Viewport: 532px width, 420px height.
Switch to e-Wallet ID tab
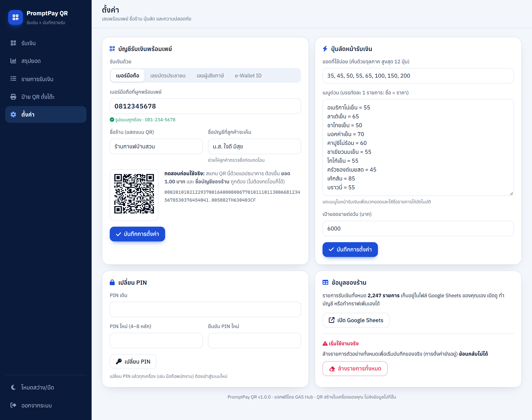(248, 75)
